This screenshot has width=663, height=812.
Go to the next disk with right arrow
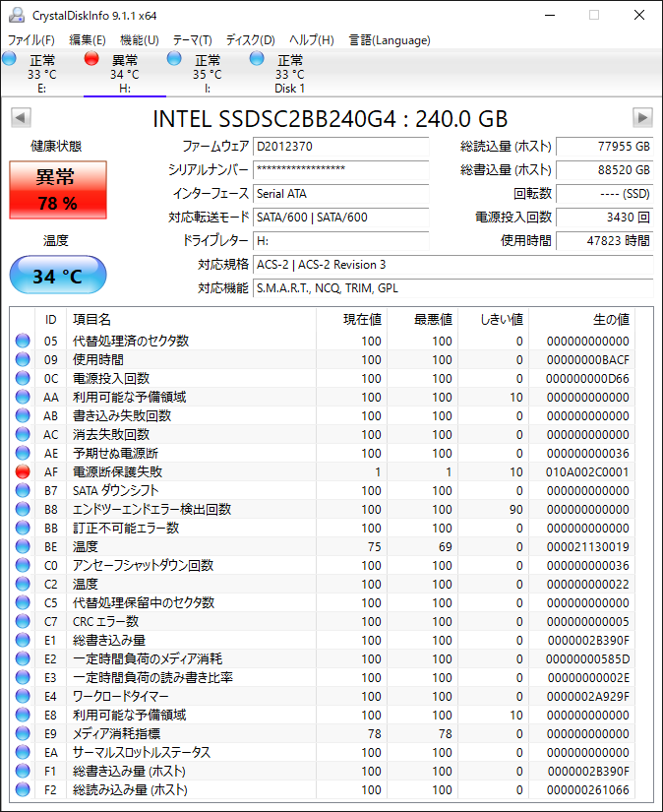pos(642,118)
